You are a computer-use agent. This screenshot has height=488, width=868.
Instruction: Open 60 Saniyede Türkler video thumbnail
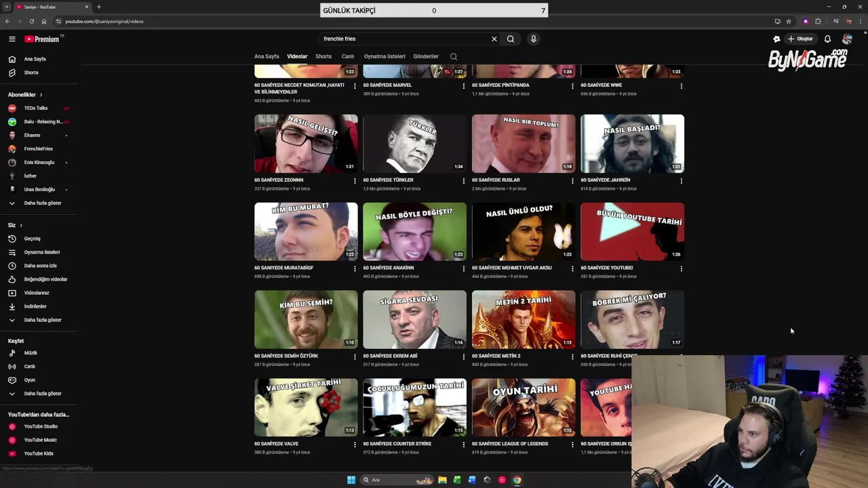pos(414,144)
